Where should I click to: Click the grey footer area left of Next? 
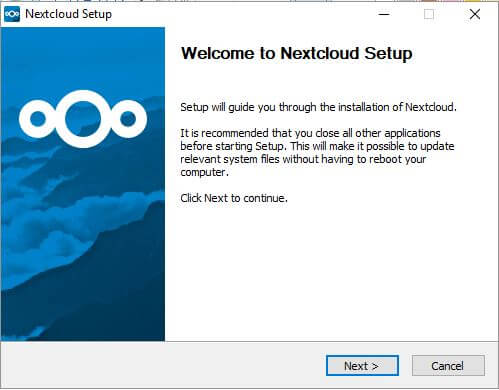click(x=163, y=366)
